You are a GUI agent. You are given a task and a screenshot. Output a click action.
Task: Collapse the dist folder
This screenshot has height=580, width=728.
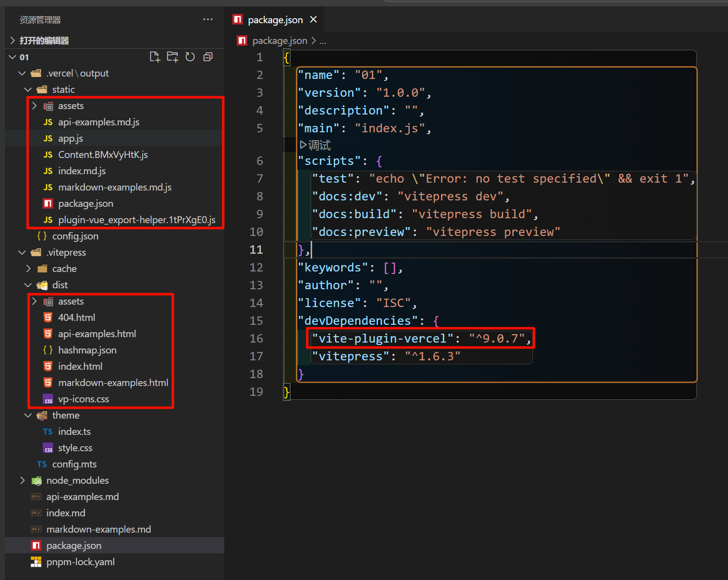(x=28, y=285)
